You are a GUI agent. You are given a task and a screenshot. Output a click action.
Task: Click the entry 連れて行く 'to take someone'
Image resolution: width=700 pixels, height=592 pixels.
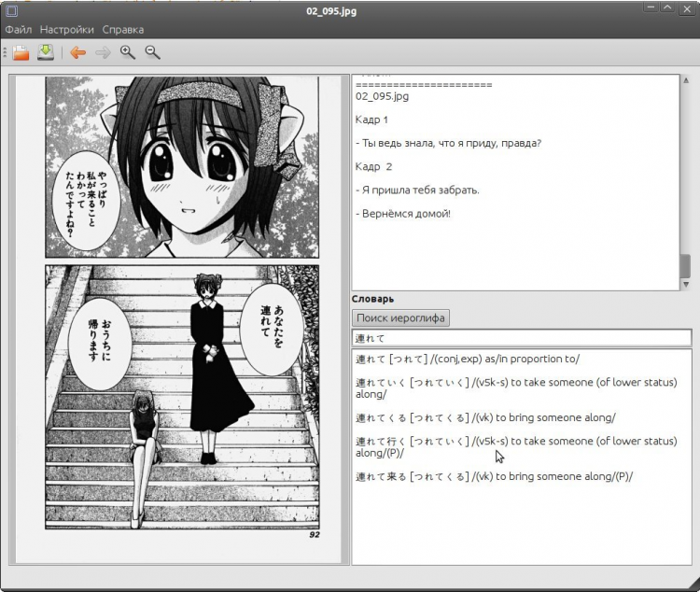tap(516, 446)
